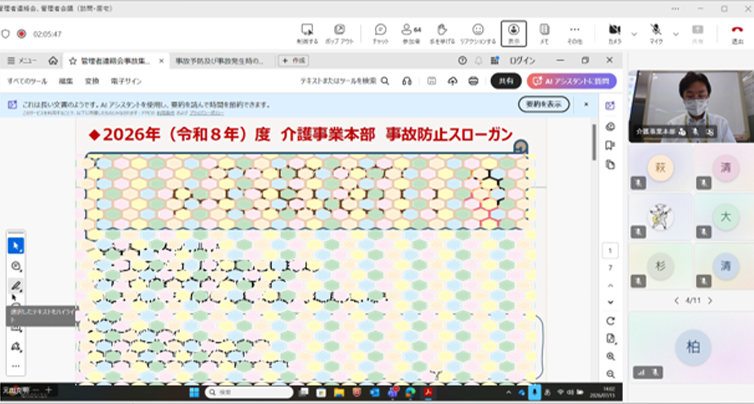Image resolution: width=754 pixels, height=404 pixels.
Task: Open pages copy icon in right rail
Action: pyautogui.click(x=610, y=164)
